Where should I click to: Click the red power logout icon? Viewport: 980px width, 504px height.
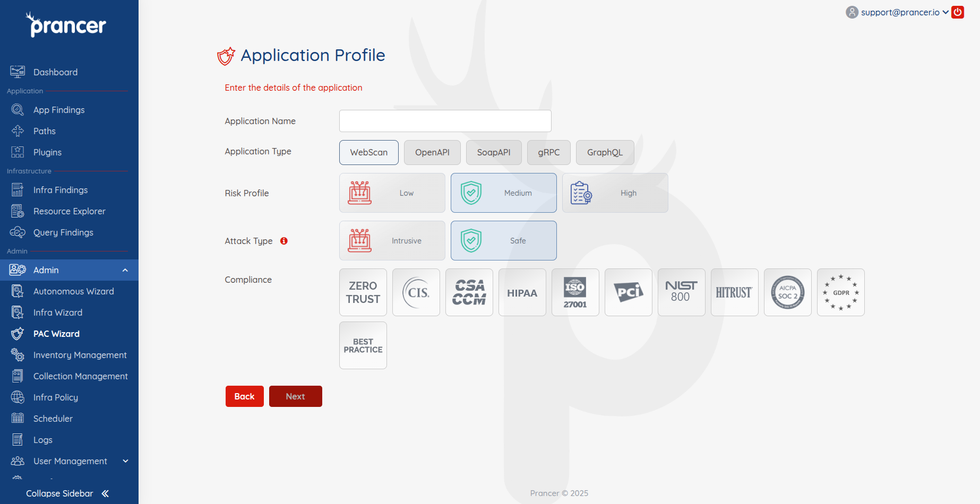(958, 12)
